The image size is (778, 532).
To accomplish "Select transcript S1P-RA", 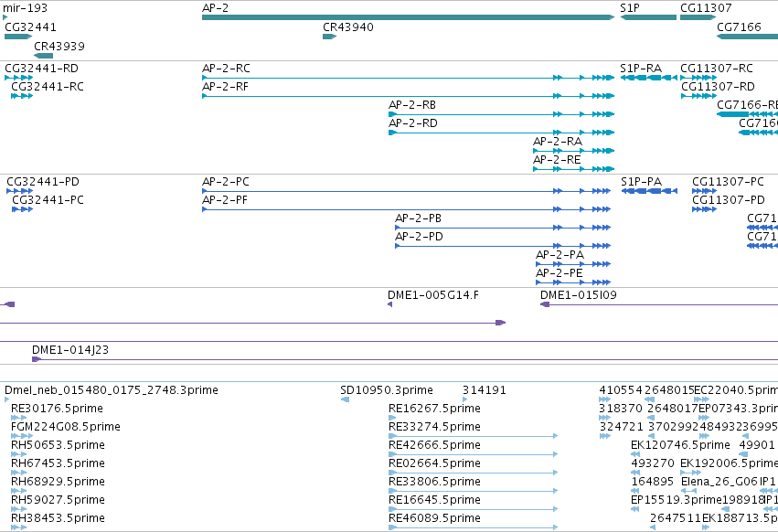I will (x=648, y=78).
